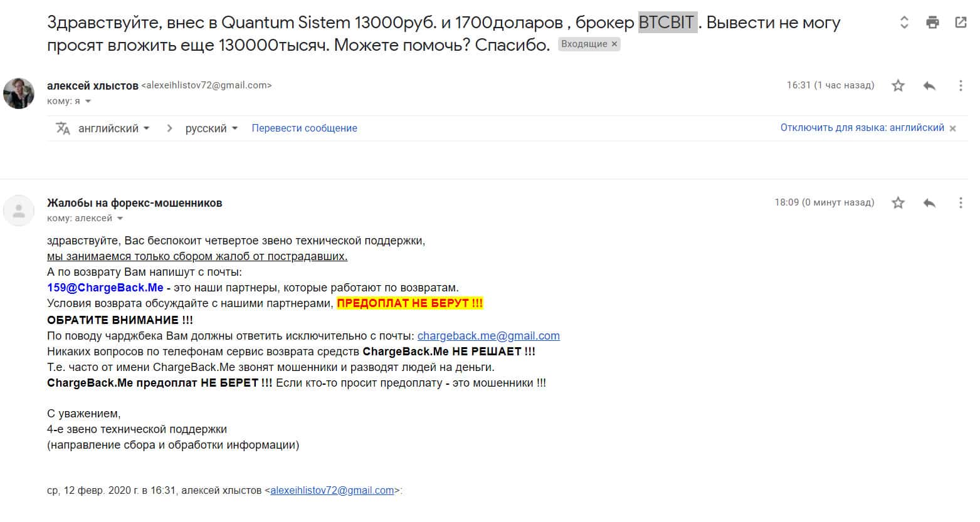980x522 pixels.
Task: Reply to the 16:31 message
Action: pyautogui.click(x=929, y=86)
